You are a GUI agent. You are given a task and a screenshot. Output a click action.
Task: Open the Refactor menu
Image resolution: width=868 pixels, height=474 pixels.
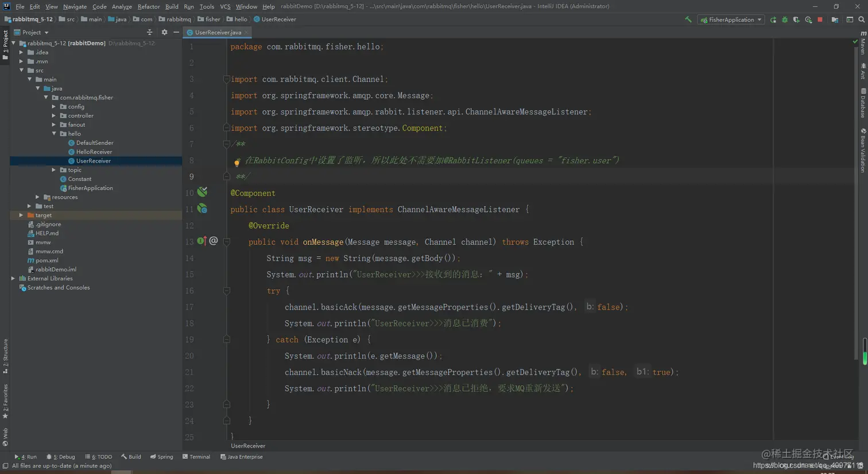point(149,6)
